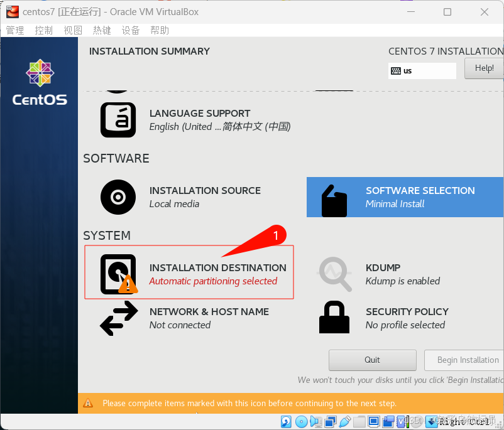Screen dimensions: 504x430
Task: Open SOFTWARE SELECTION Minimal Install
Action: click(405, 197)
